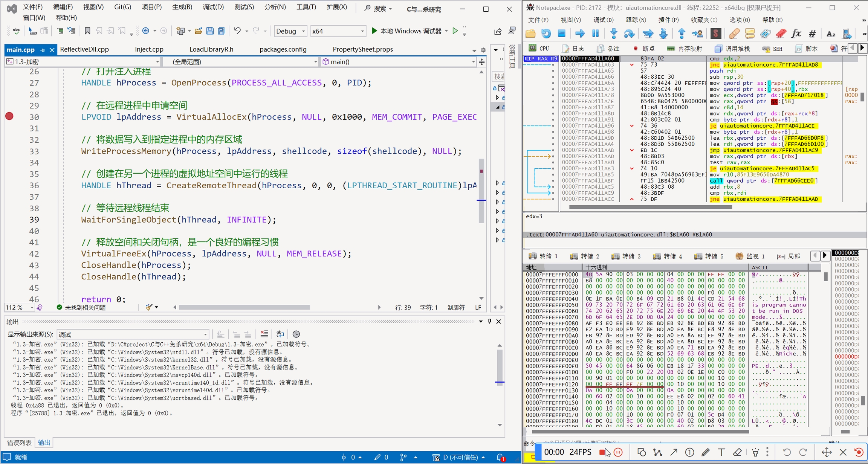Click Save All in Visual Studio toolbar
Screen dimensions: 868x464
click(x=222, y=31)
